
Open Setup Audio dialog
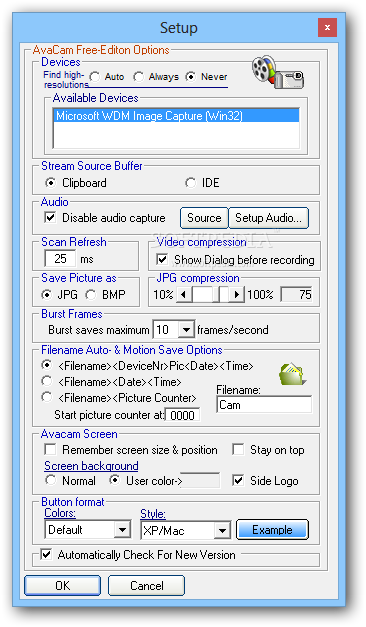pos(268,218)
